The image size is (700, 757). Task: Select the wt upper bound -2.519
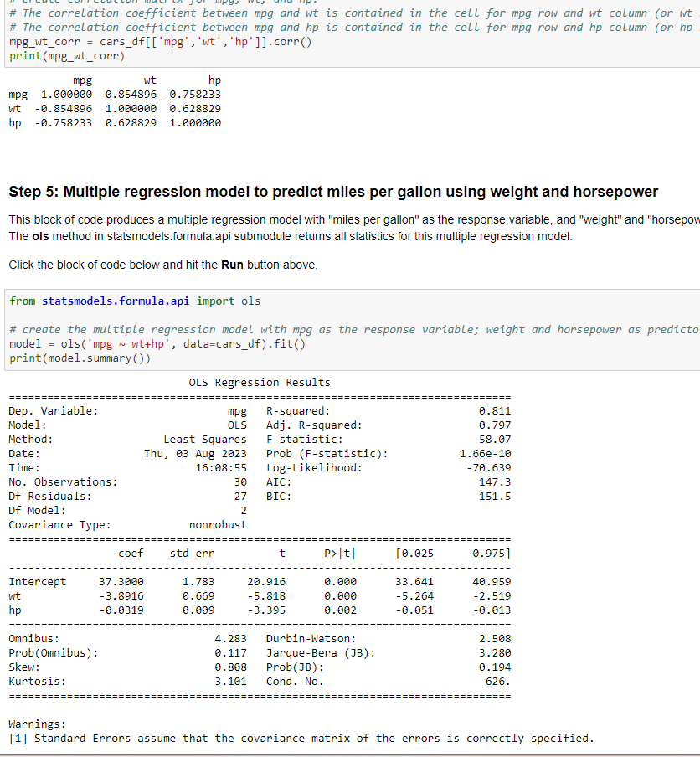[492, 596]
